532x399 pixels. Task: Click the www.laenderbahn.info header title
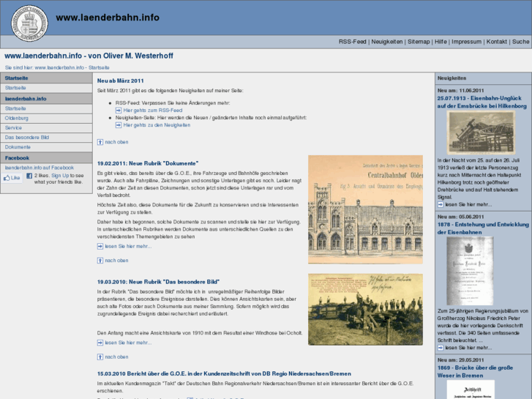(x=108, y=18)
